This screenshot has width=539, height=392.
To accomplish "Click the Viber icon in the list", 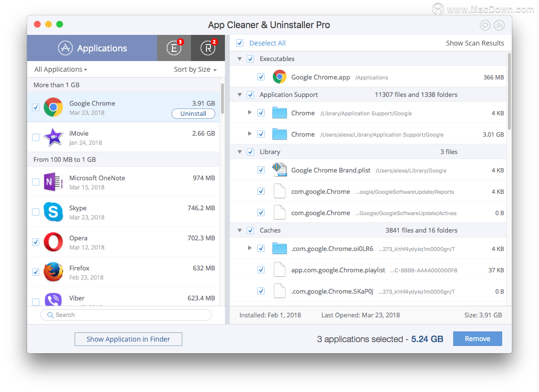I will [53, 299].
